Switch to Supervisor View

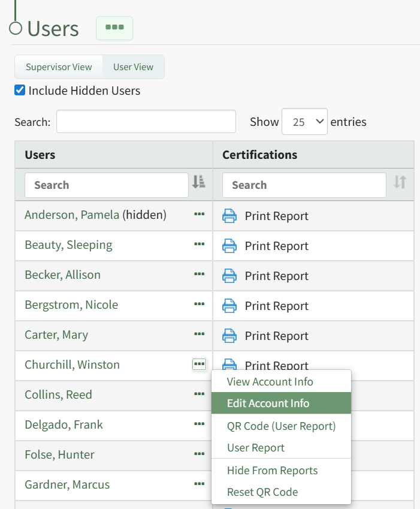tap(59, 67)
